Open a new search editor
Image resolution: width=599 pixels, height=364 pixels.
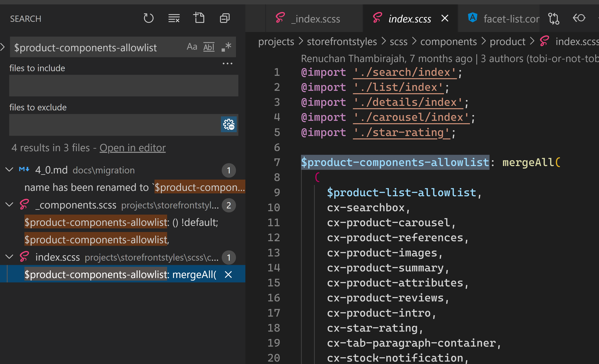tap(199, 18)
